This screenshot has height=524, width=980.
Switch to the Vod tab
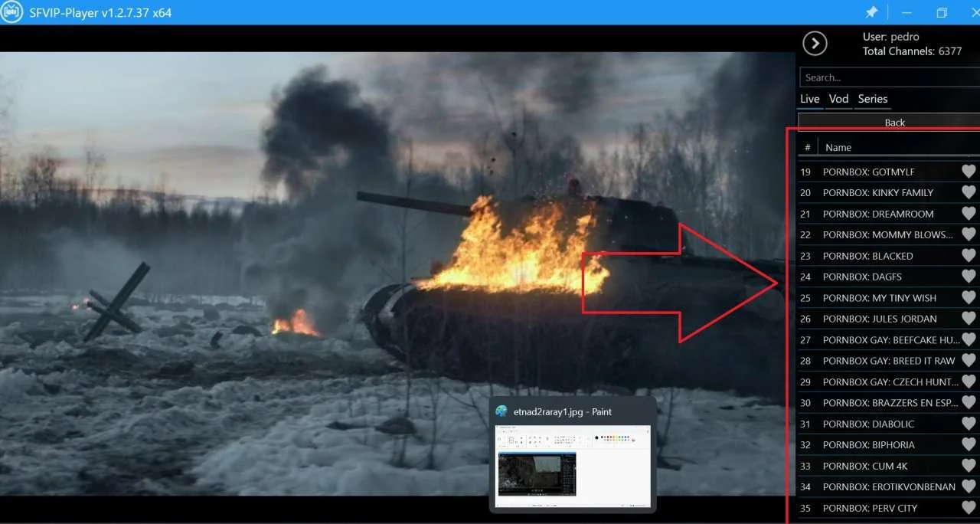point(839,99)
